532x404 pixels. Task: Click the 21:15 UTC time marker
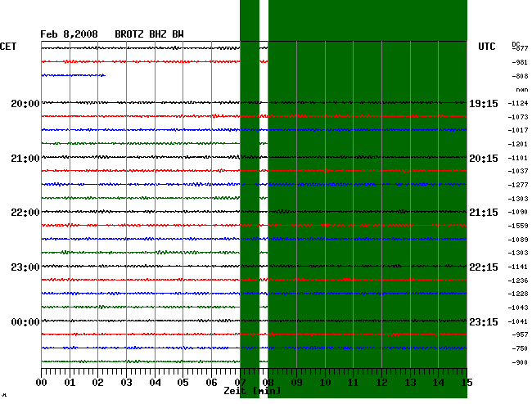pos(484,213)
